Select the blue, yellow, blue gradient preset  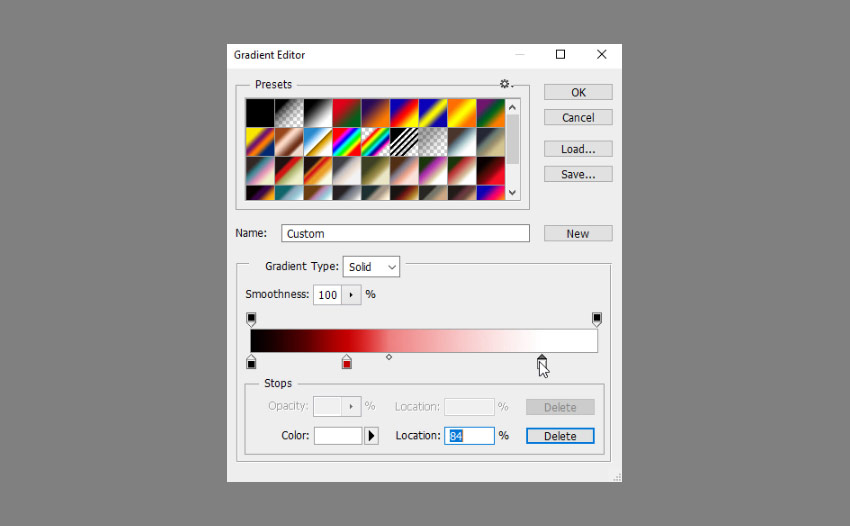[433, 113]
